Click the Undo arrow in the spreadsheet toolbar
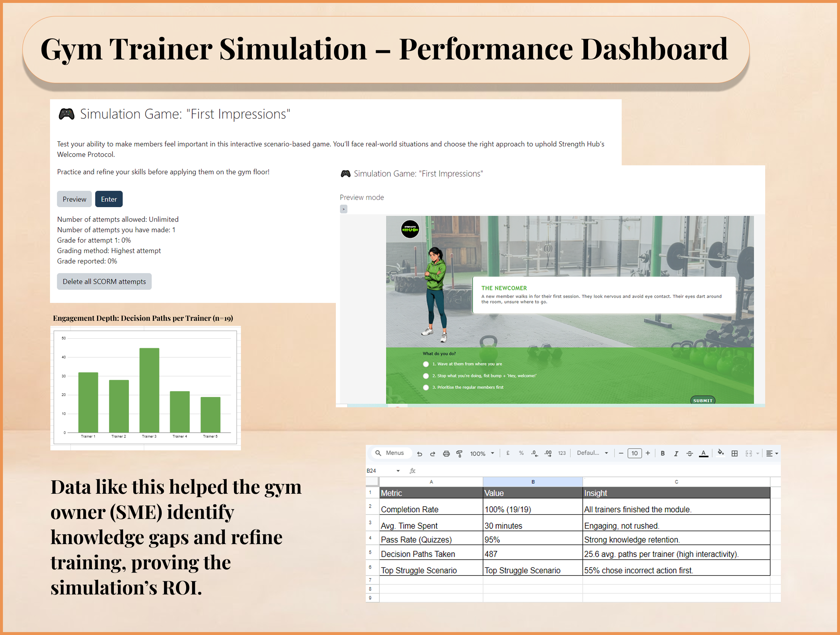This screenshot has width=840, height=635. click(419, 454)
